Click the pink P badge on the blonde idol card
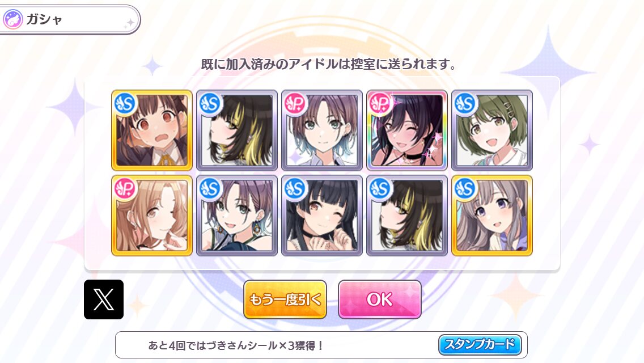 point(125,189)
